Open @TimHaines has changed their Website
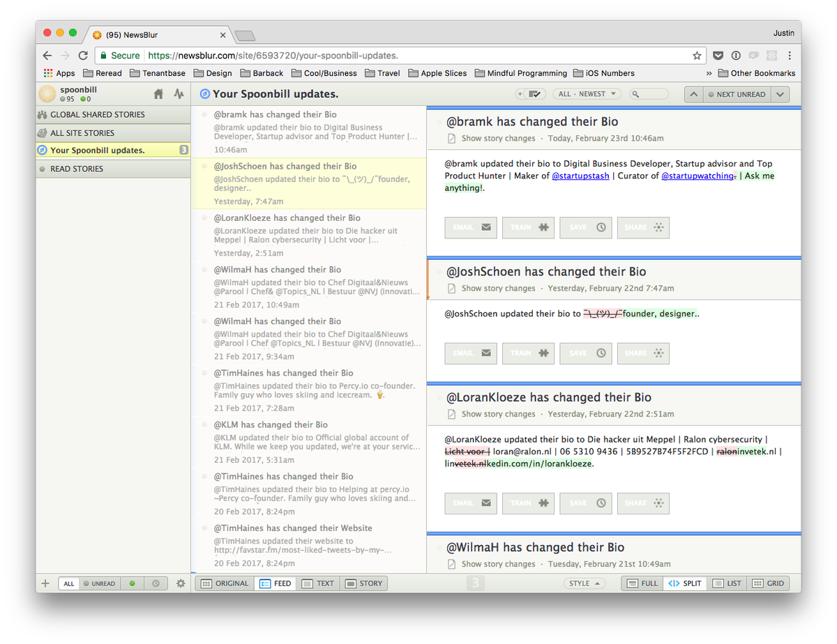 pos(309,546)
